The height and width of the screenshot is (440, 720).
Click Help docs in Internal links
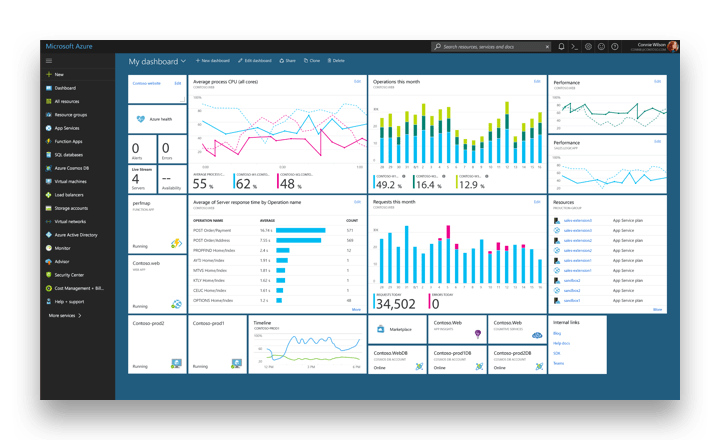point(561,344)
